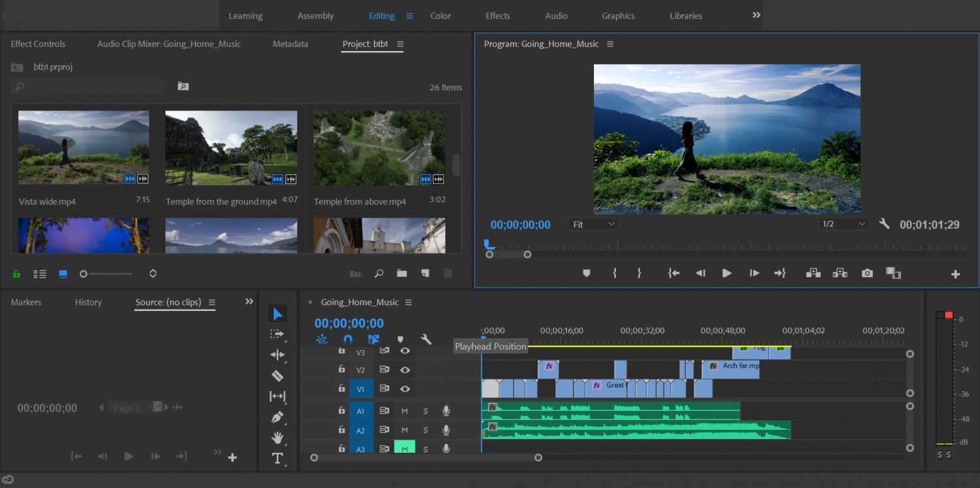Select the Ripple Edit tool

tap(278, 355)
